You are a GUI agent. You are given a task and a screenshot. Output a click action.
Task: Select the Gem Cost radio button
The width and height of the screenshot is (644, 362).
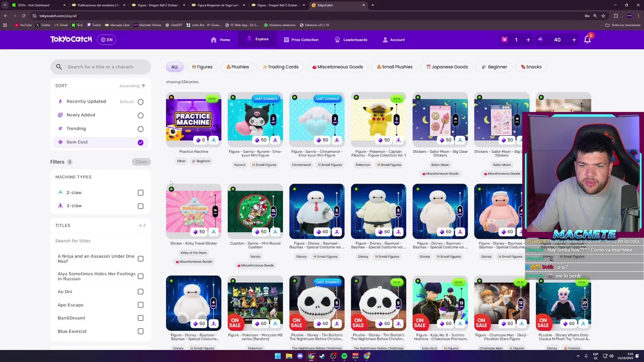coord(140,143)
